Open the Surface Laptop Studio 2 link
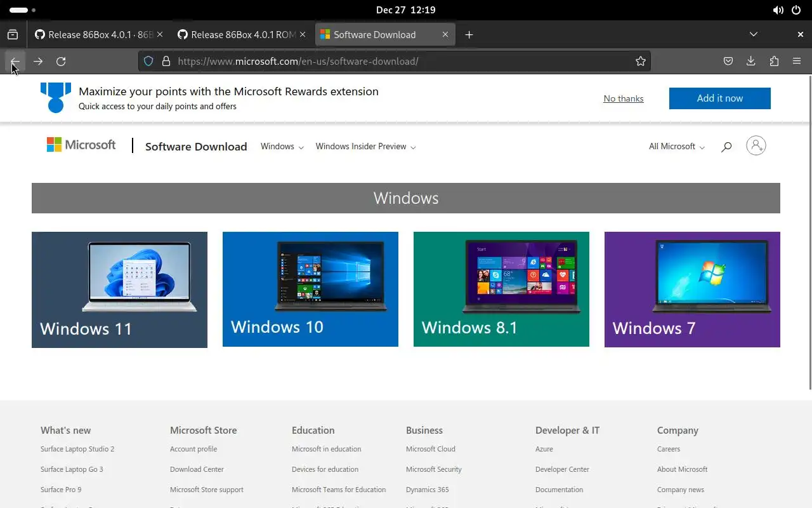 77,449
